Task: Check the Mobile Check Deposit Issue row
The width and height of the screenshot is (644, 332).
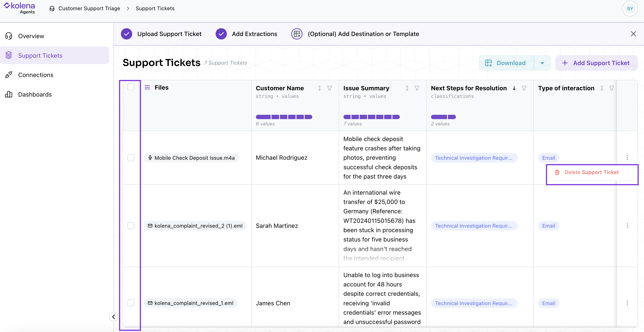Action: (x=131, y=158)
